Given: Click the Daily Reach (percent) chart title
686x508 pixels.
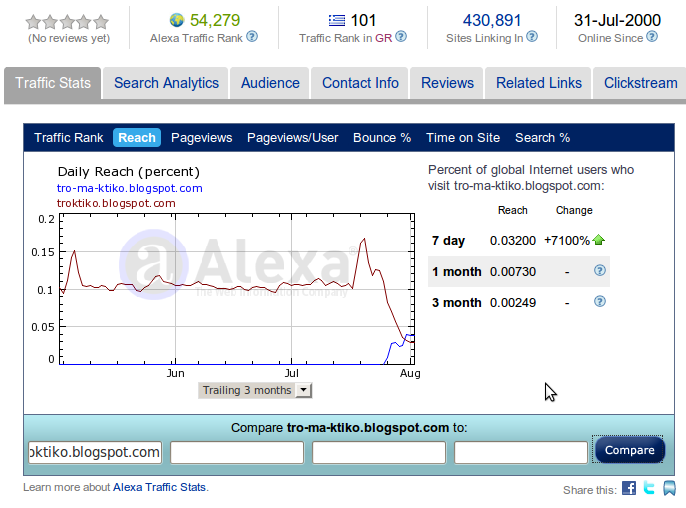Looking at the screenshot, I should (129, 172).
